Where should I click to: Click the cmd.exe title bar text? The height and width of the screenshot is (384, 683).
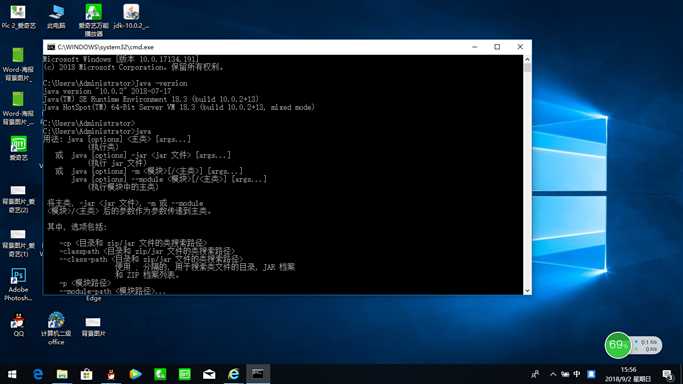click(106, 47)
